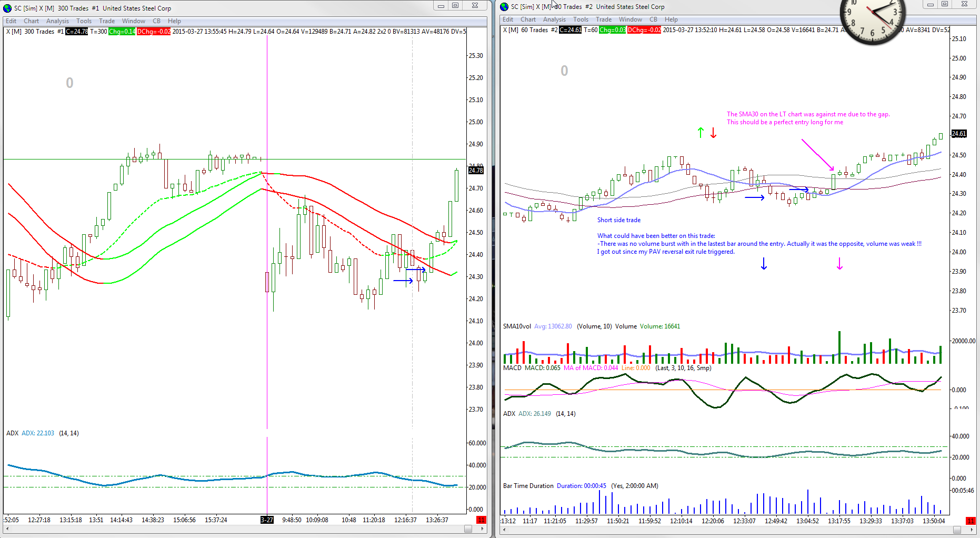
Task: Click right arrow of left chart scrollbar
Action: (483, 529)
